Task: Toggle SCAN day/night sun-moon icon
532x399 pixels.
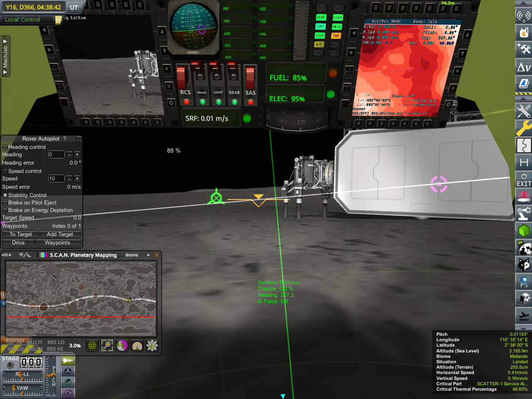Action: pos(25,255)
